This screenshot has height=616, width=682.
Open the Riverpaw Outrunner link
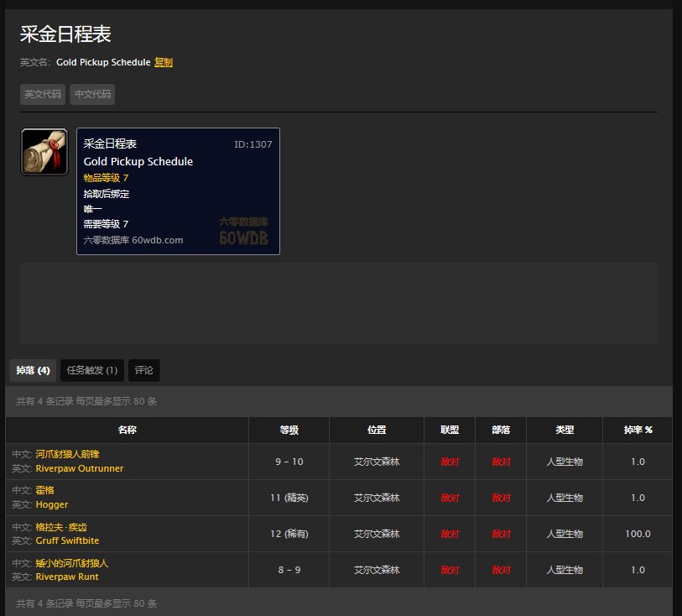coord(79,468)
